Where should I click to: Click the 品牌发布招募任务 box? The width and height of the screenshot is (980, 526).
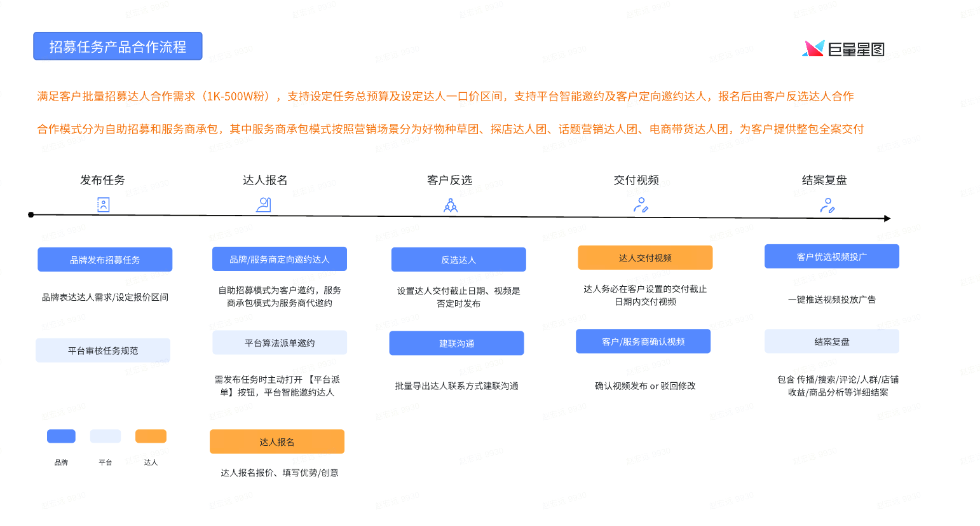click(x=105, y=260)
